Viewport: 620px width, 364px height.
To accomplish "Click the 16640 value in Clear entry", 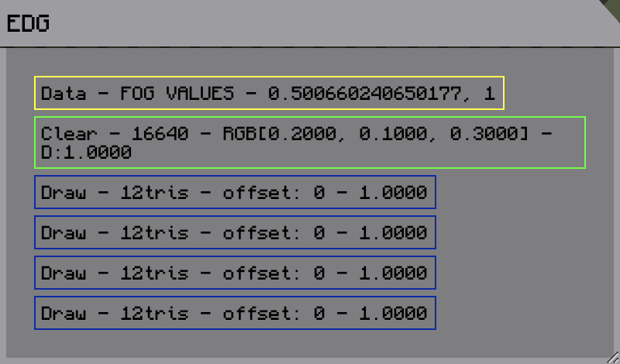I will (160, 134).
